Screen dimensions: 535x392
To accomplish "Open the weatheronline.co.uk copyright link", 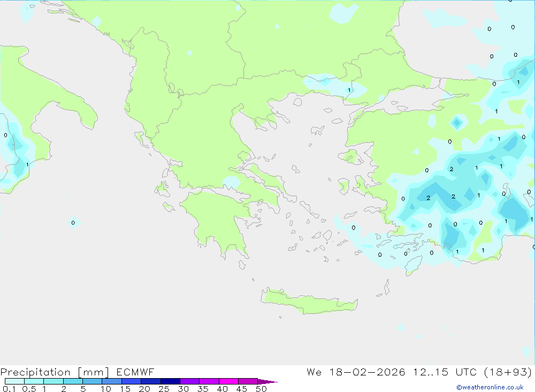I will click(490, 387).
